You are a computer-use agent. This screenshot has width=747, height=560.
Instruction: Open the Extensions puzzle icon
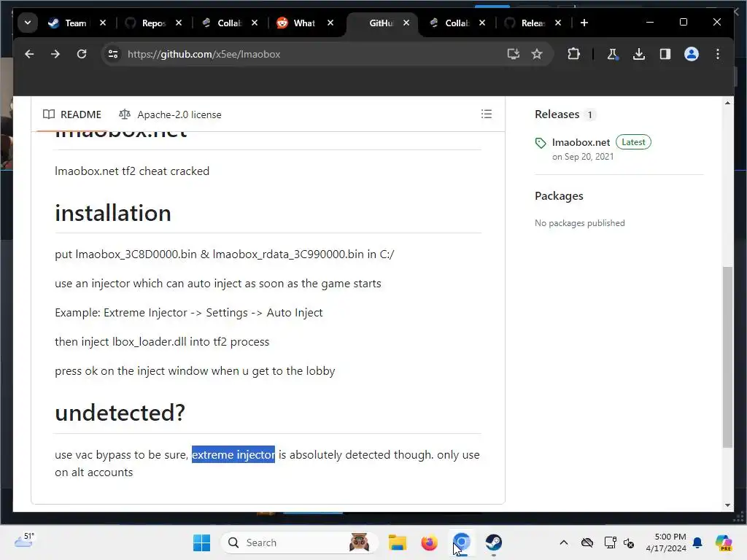[573, 54]
